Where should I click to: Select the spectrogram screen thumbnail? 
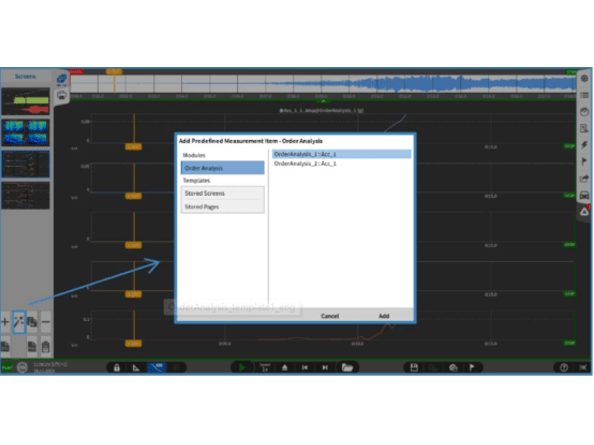click(x=25, y=133)
